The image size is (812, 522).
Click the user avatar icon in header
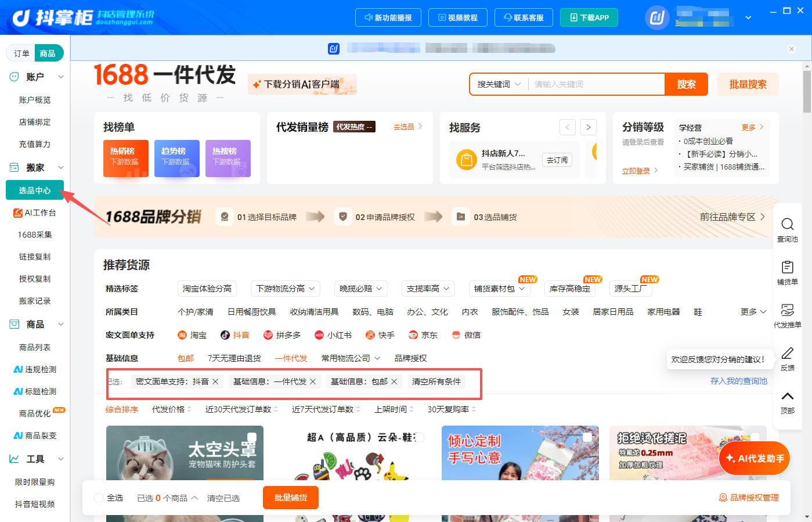pos(657,18)
